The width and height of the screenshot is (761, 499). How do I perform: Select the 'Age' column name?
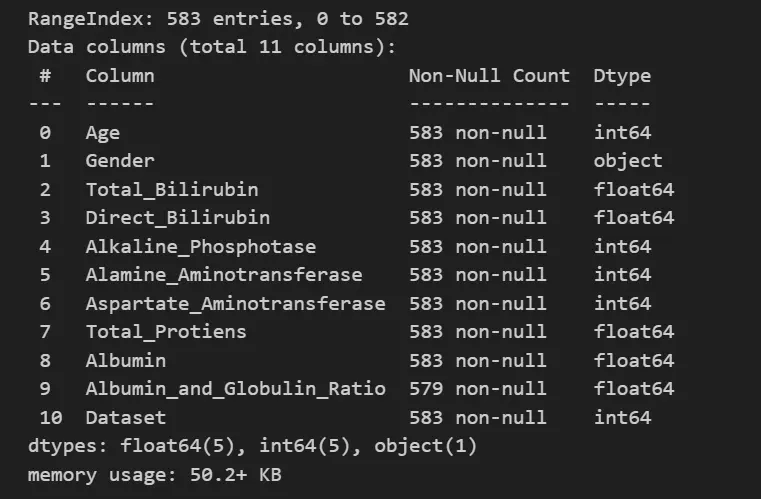103,132
